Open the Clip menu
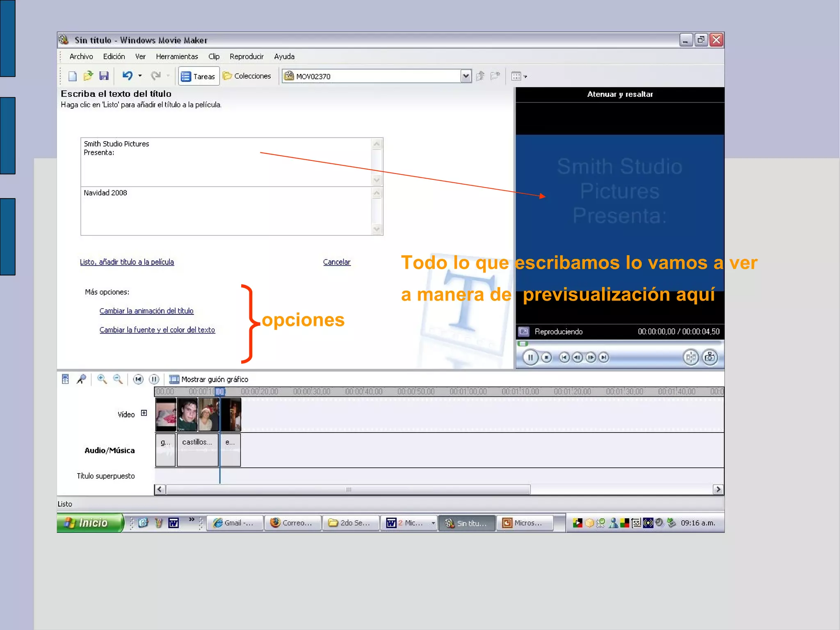This screenshot has width=840, height=630. (x=214, y=57)
